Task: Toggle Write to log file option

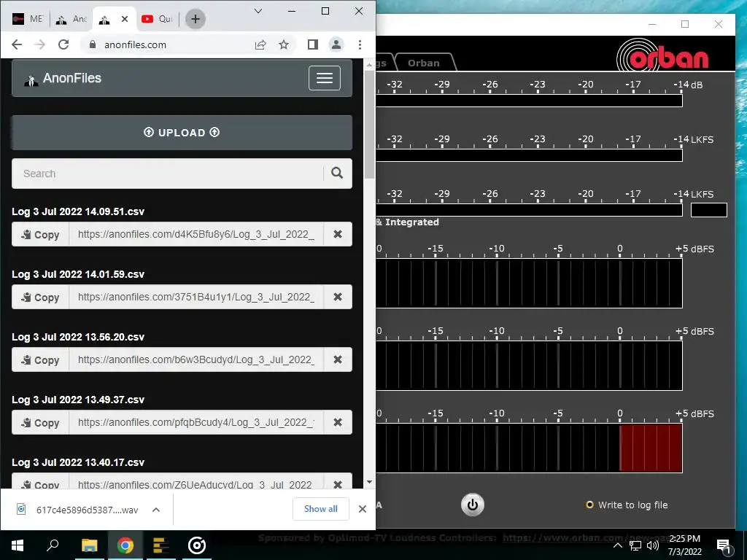Action: click(627, 505)
